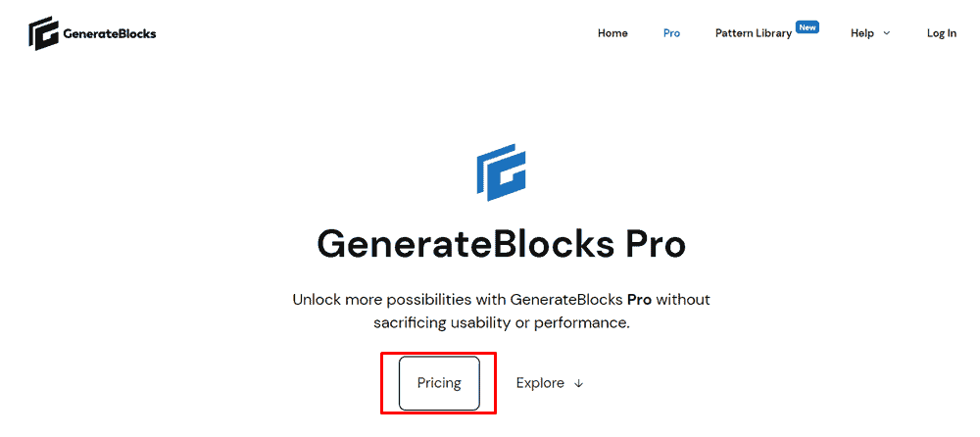Go to the Pattern Library page

point(753,33)
